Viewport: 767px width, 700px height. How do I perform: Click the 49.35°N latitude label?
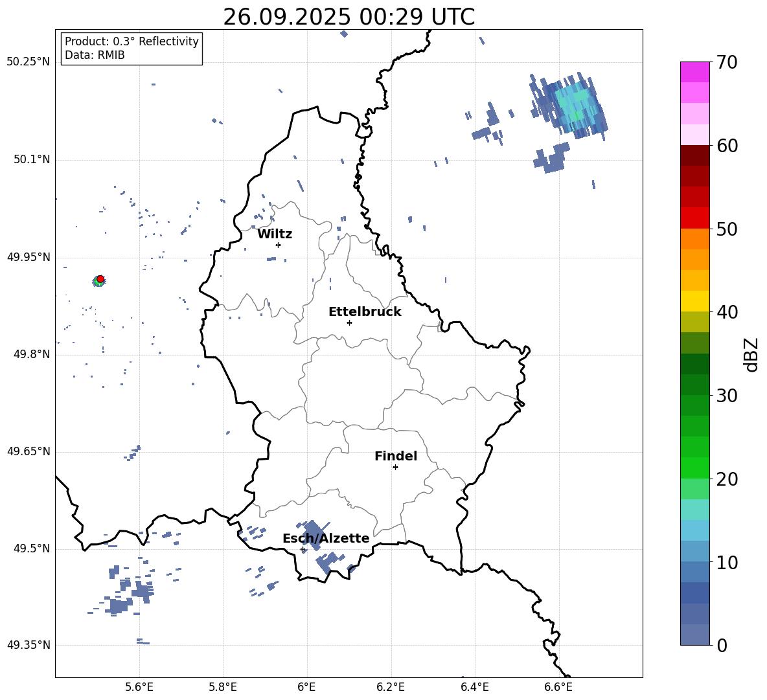pyautogui.click(x=28, y=645)
